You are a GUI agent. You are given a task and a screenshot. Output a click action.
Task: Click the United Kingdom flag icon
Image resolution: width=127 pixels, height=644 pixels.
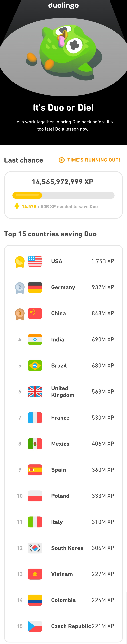[35, 392]
